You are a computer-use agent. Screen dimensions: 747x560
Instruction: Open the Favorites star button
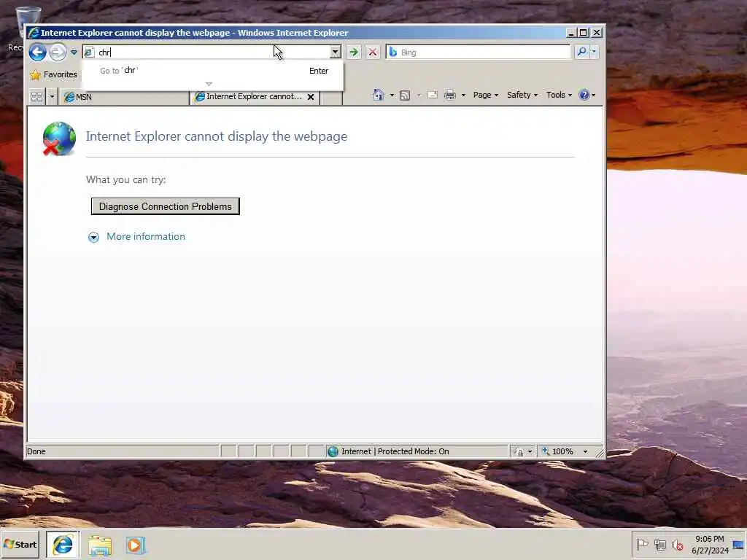pos(53,75)
